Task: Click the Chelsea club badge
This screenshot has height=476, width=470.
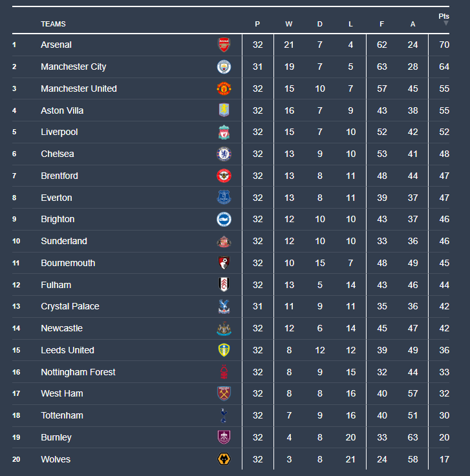Action: pyautogui.click(x=224, y=154)
